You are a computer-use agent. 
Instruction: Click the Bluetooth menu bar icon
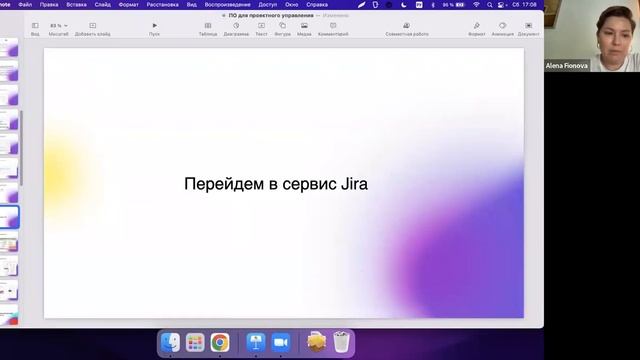(433, 4)
